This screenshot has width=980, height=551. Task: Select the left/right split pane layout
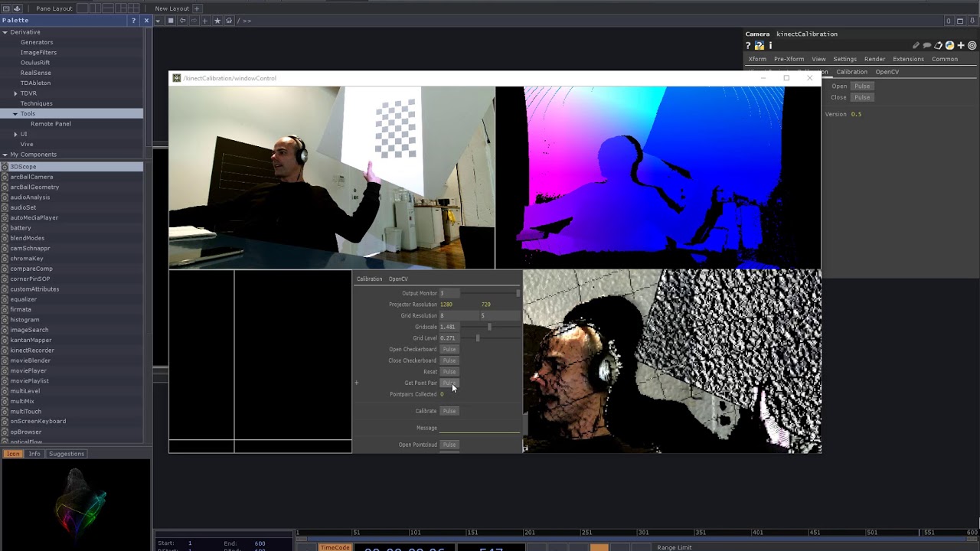click(x=95, y=8)
